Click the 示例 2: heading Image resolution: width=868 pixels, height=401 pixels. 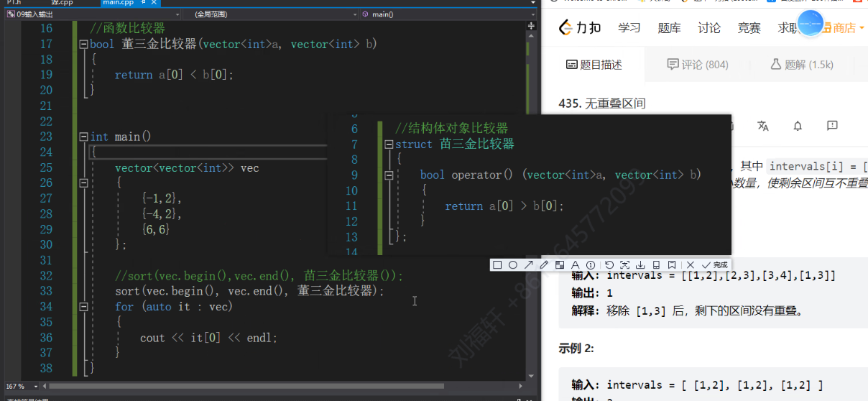(576, 349)
